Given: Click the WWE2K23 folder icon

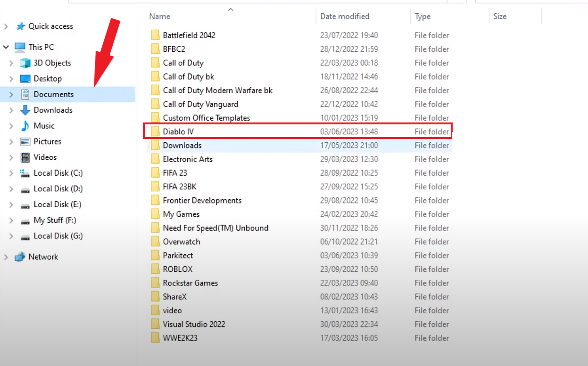Looking at the screenshot, I should coord(155,338).
